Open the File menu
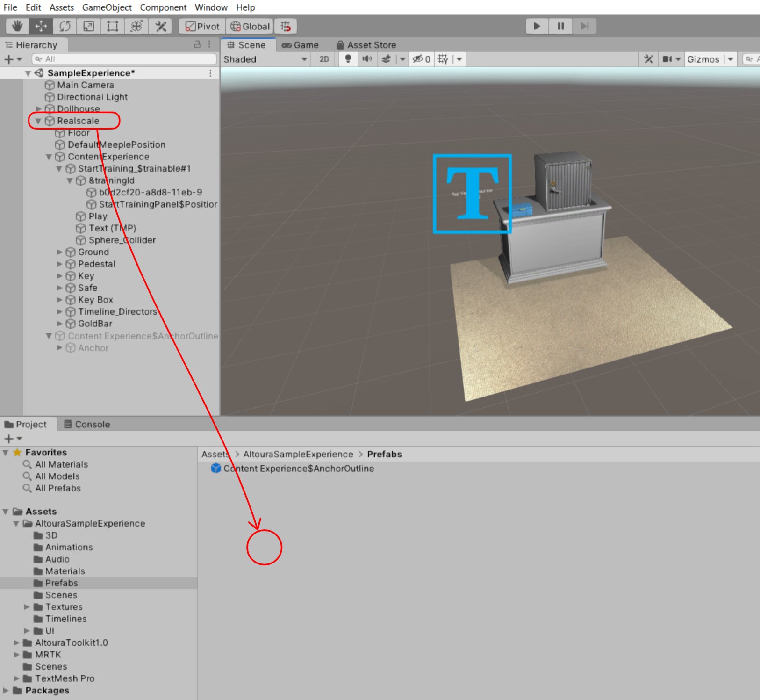The image size is (760, 700). pos(10,7)
